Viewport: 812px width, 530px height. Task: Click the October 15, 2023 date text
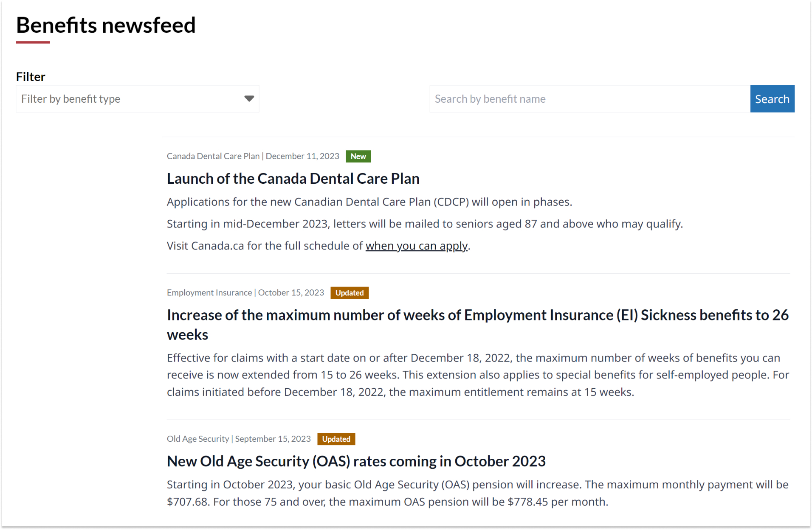[291, 293]
